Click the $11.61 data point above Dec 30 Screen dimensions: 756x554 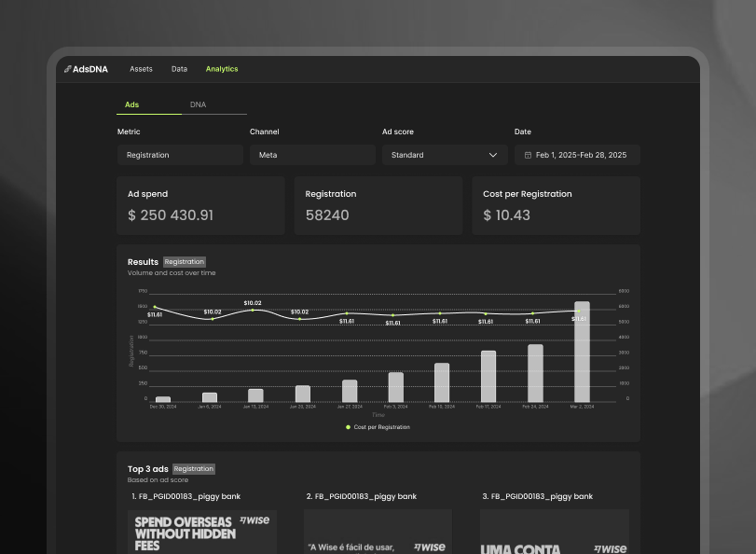click(155, 307)
